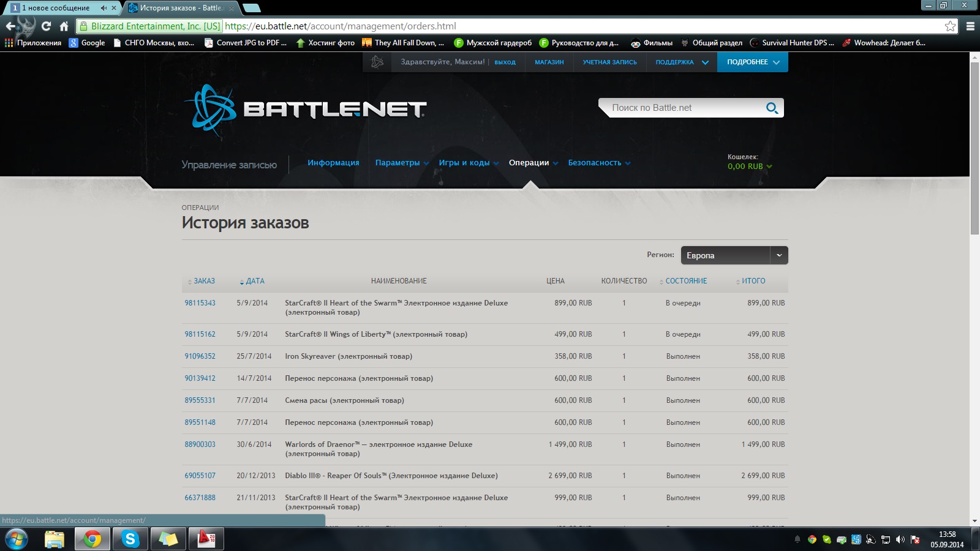Open УЧЕТНАЯ ЗАПИСЬ menu item
The image size is (980, 551).
pyautogui.click(x=609, y=62)
